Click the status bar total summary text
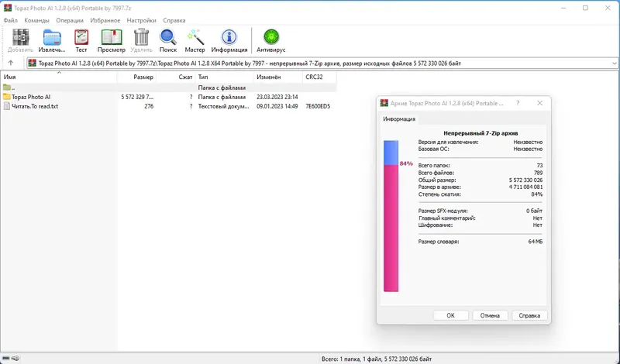Image resolution: width=620 pixels, height=364 pixels. [377, 359]
